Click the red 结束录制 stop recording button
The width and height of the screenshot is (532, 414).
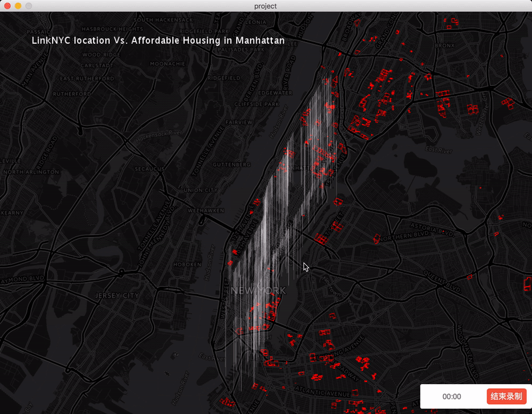[506, 397]
